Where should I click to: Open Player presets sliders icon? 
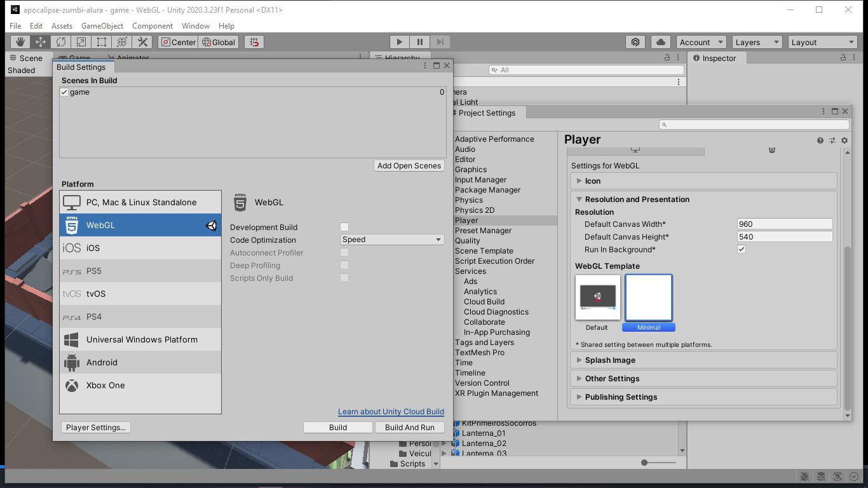832,140
